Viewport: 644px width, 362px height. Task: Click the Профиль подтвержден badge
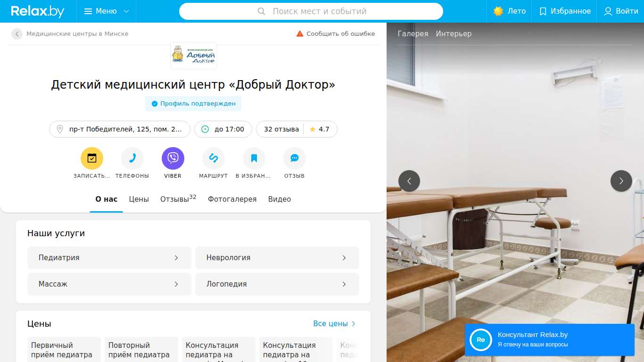point(193,104)
